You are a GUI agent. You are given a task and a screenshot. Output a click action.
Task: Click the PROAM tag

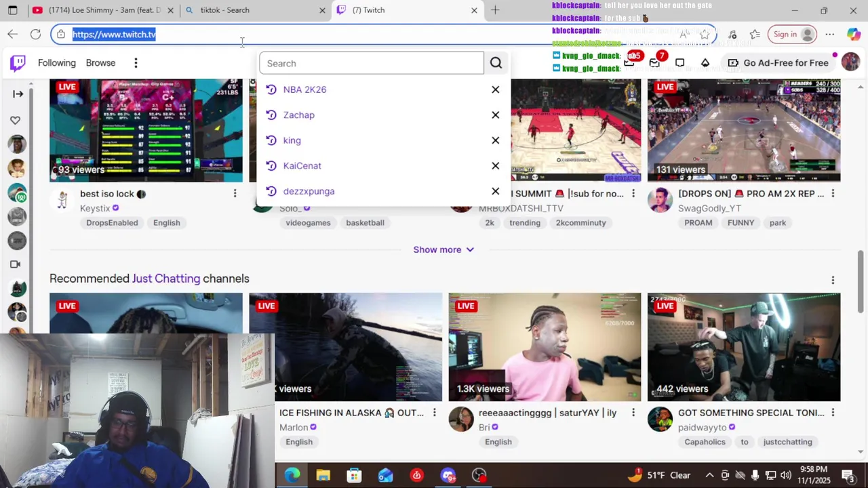coord(698,223)
